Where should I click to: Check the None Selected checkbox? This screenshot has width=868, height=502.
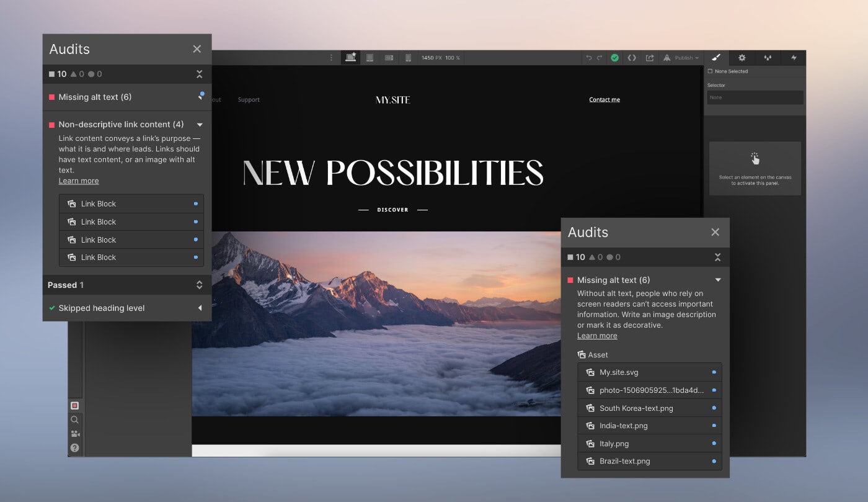710,71
